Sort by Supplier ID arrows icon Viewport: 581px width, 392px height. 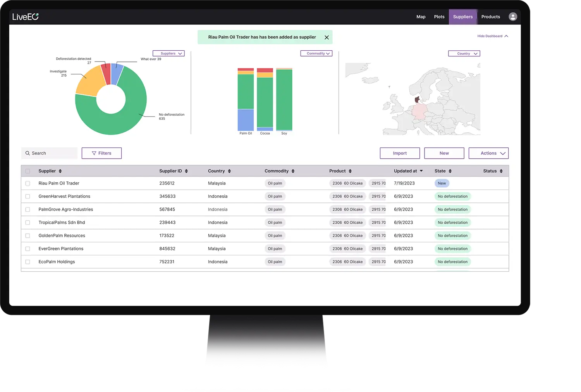pyautogui.click(x=186, y=171)
